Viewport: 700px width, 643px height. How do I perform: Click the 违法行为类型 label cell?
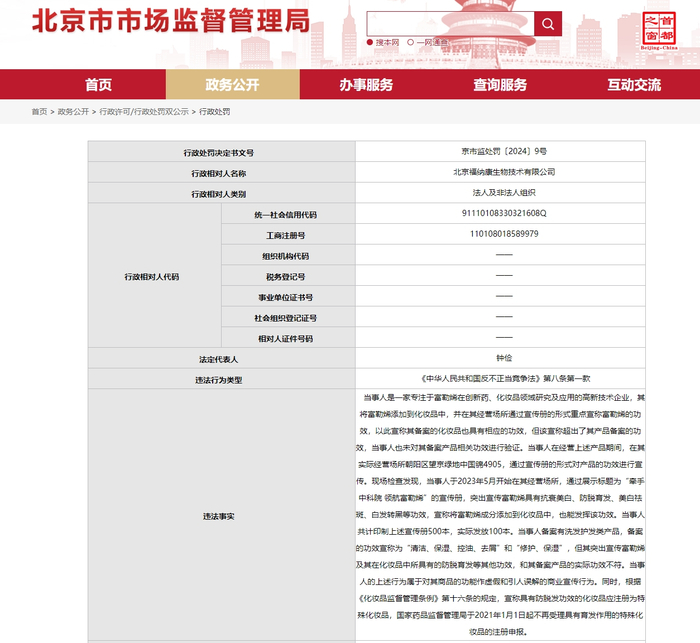[x=222, y=379]
